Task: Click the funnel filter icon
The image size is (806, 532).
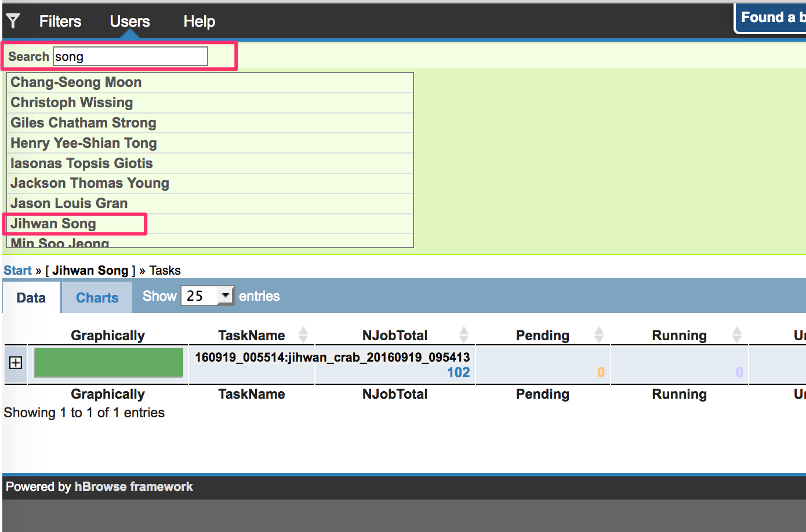Action: pyautogui.click(x=13, y=21)
